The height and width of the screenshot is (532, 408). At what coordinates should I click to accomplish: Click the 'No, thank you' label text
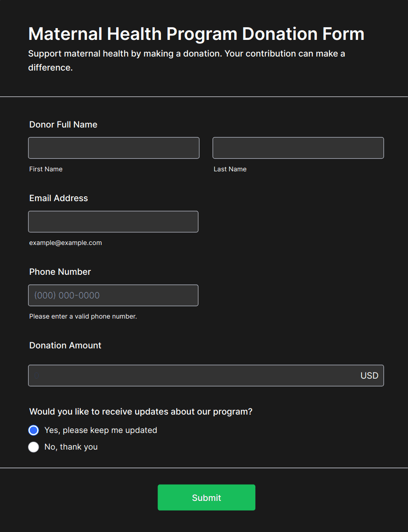click(x=71, y=447)
